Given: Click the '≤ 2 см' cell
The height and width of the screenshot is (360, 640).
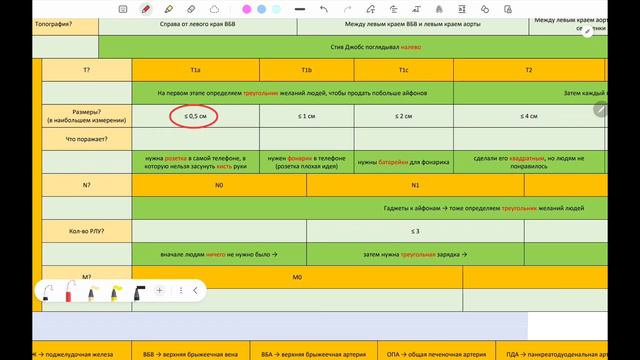Looking at the screenshot, I should tap(403, 116).
